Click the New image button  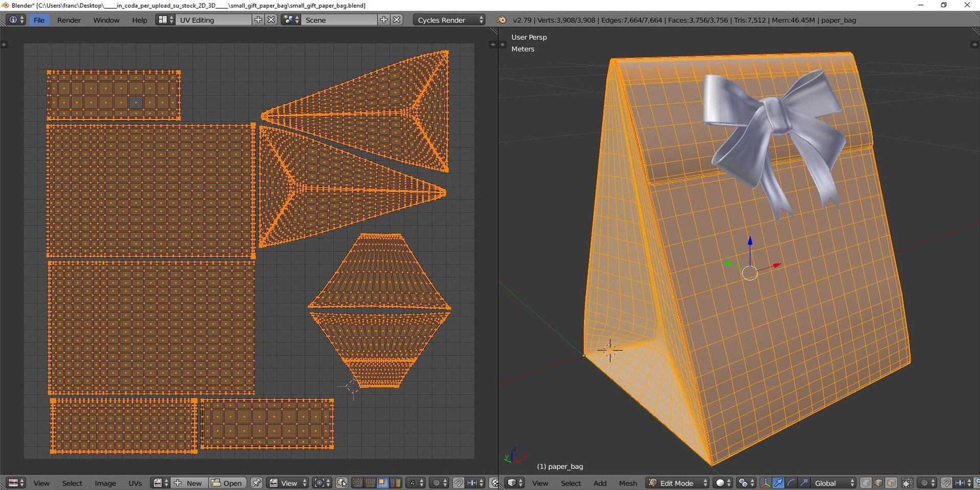pyautogui.click(x=189, y=483)
